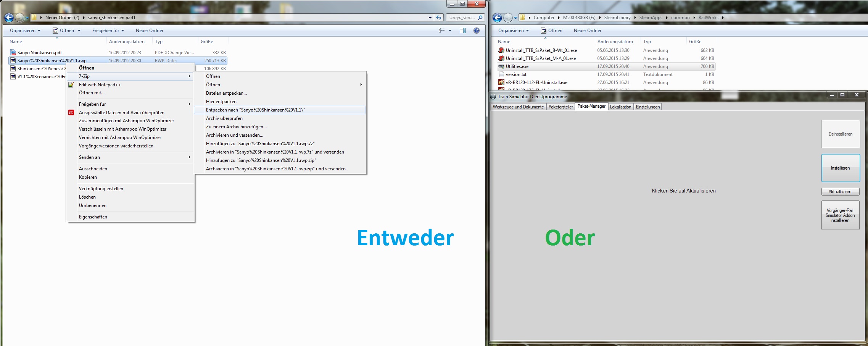Image resolution: width=868 pixels, height=346 pixels.
Task: Click Neuer Ordner (2) in the breadcrumb path
Action: click(62, 18)
